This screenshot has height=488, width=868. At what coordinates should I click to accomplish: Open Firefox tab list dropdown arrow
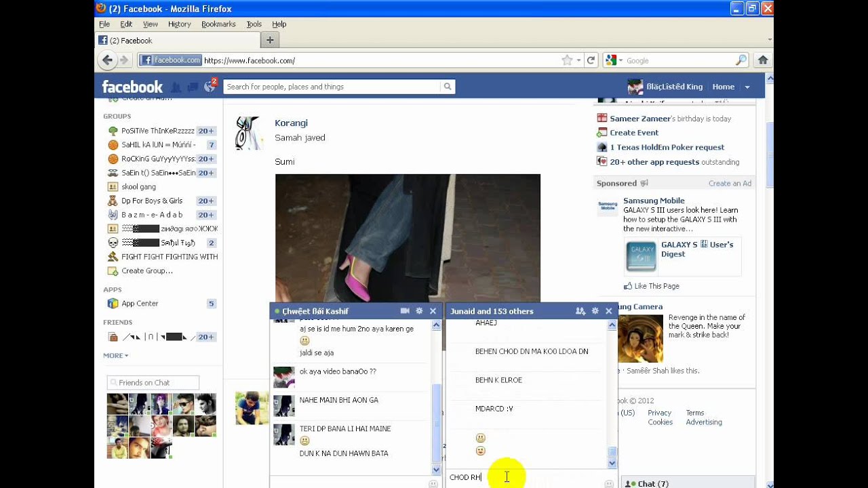point(770,40)
